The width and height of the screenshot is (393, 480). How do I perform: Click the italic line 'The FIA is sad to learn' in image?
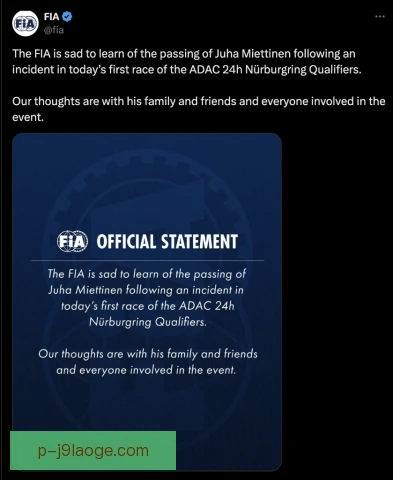tap(147, 274)
